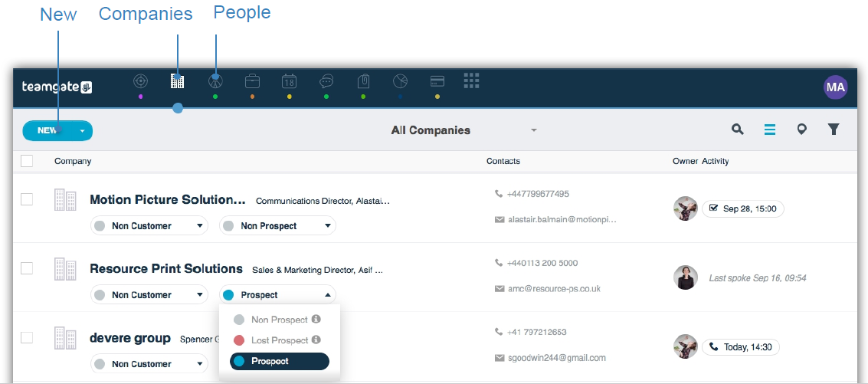Click the teamgate logo
The height and width of the screenshot is (384, 868).
[57, 87]
